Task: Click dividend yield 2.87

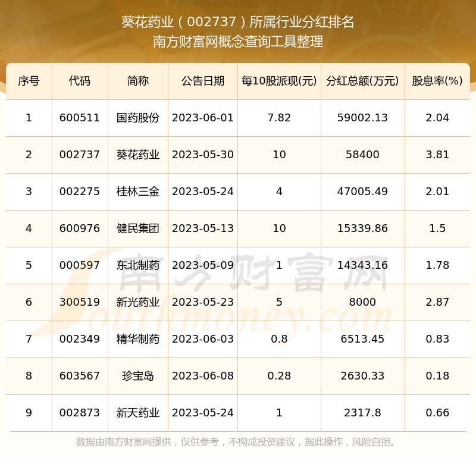Action: point(437,302)
